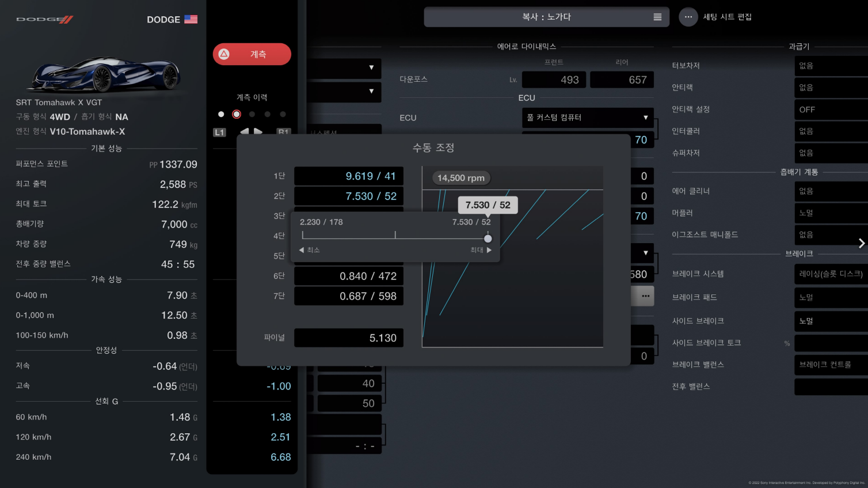Go to next measurement with right arrow
This screenshot has height=488, width=868.
[258, 131]
